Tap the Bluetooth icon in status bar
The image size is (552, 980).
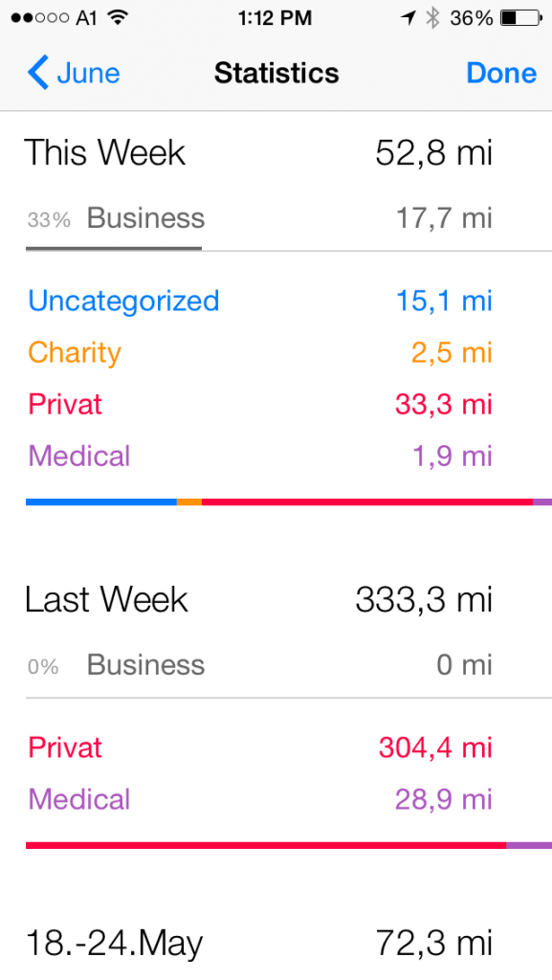point(432,18)
